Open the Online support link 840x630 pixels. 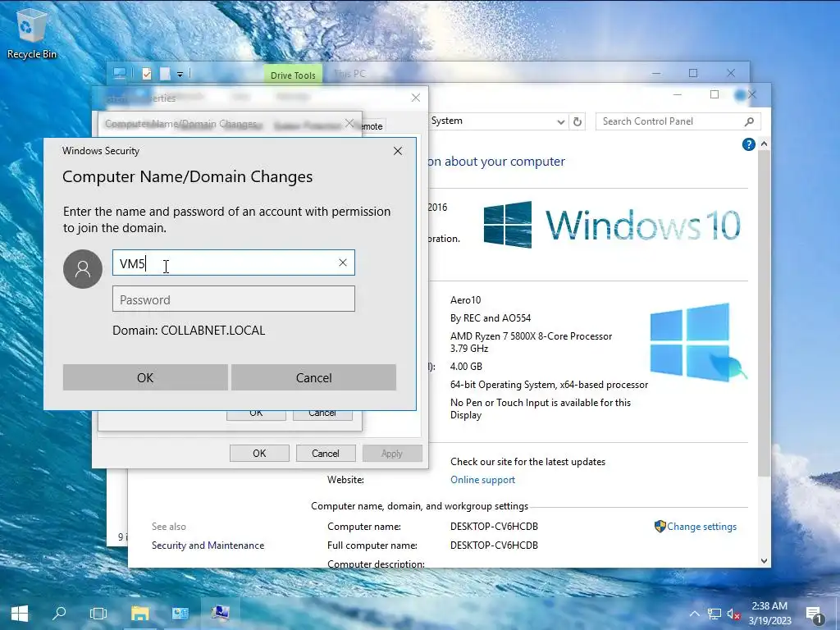click(x=482, y=480)
